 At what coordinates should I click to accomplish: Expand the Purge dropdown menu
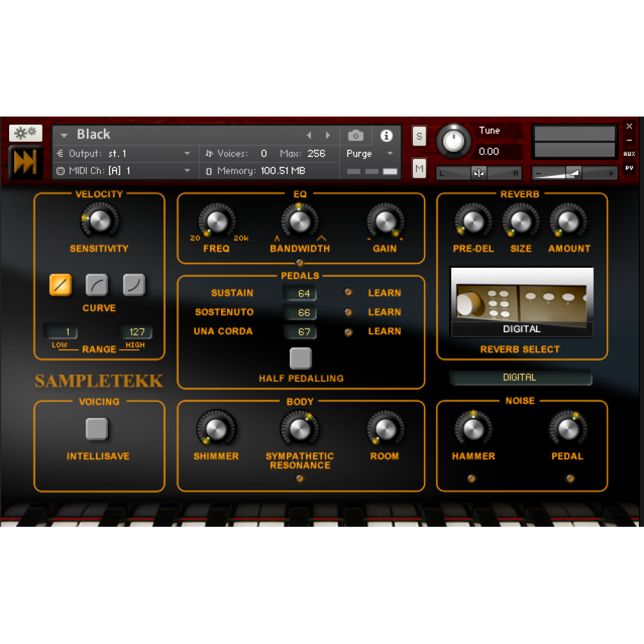[x=390, y=154]
